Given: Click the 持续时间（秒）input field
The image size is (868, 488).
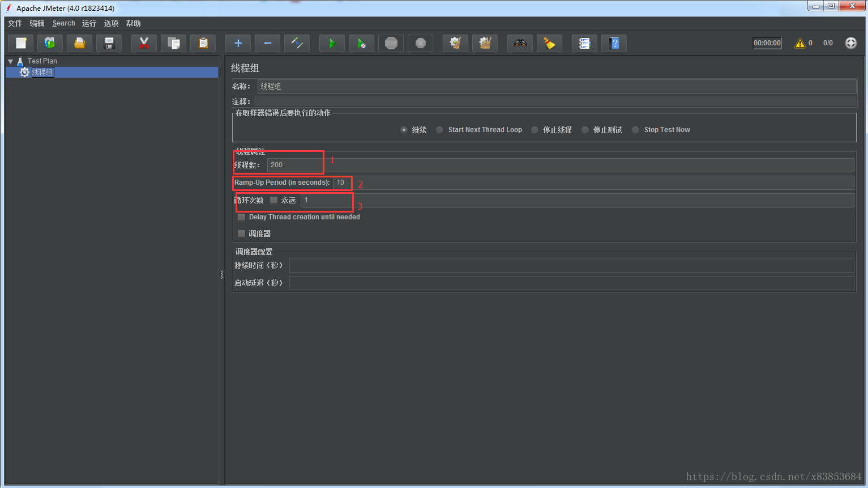Looking at the screenshot, I should coord(572,265).
